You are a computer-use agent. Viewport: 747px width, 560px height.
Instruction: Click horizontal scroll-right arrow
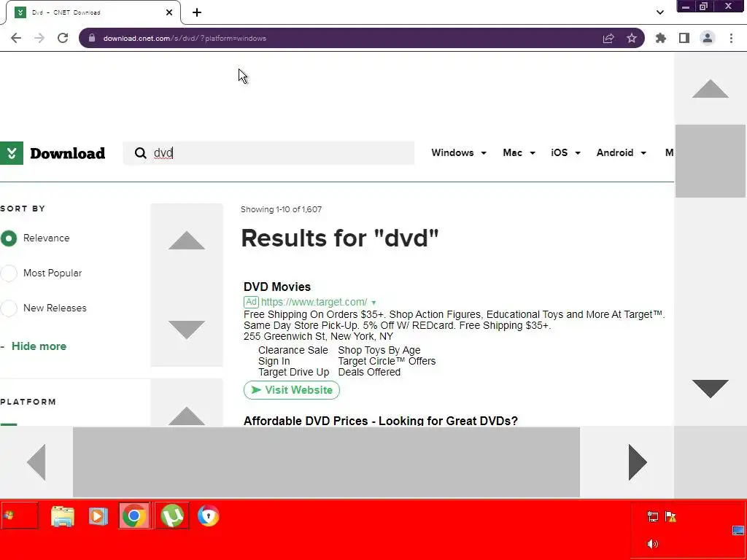[638, 462]
